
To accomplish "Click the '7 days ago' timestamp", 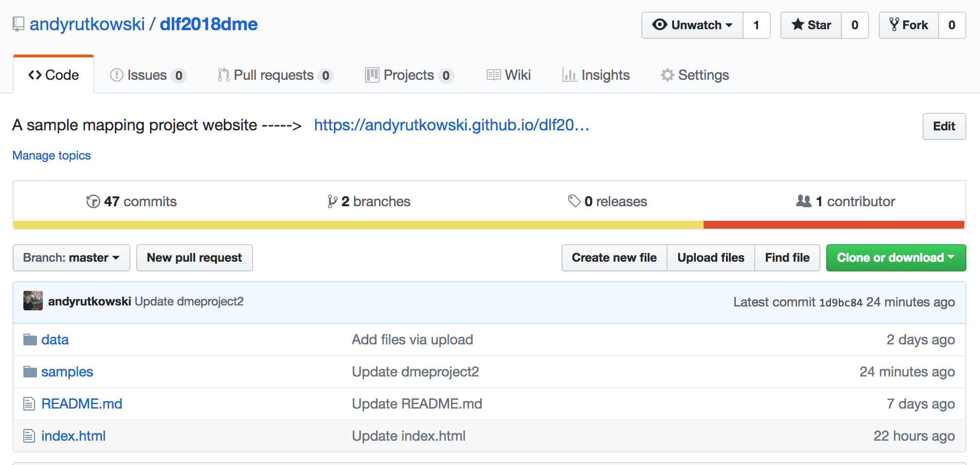I will click(x=921, y=404).
